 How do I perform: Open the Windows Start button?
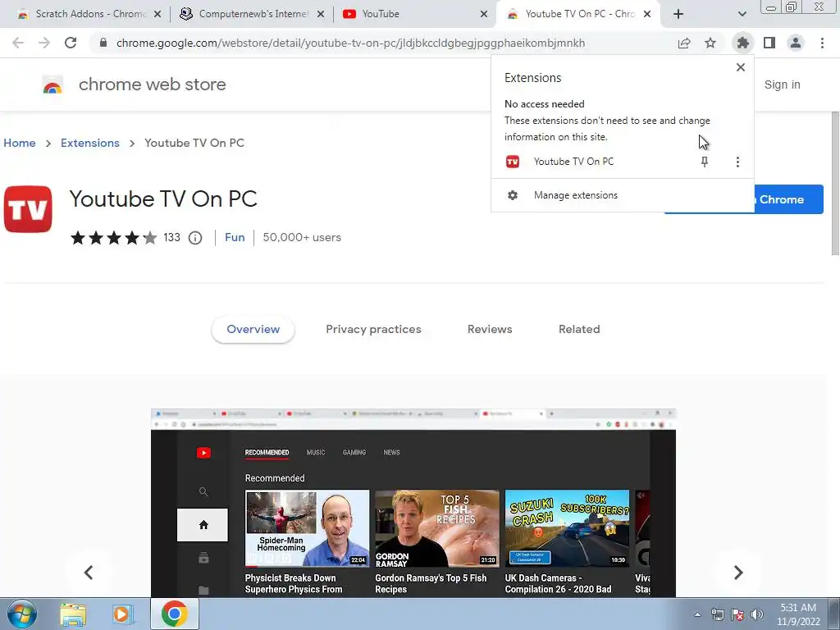[22, 614]
